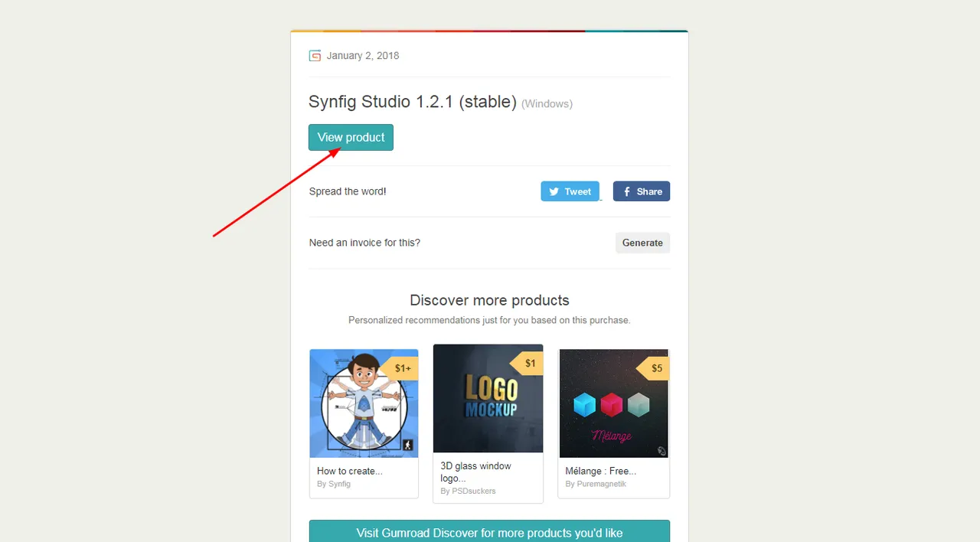Click the walking figure badge on Synfig thumbnail
980x542 pixels.
[x=408, y=445]
